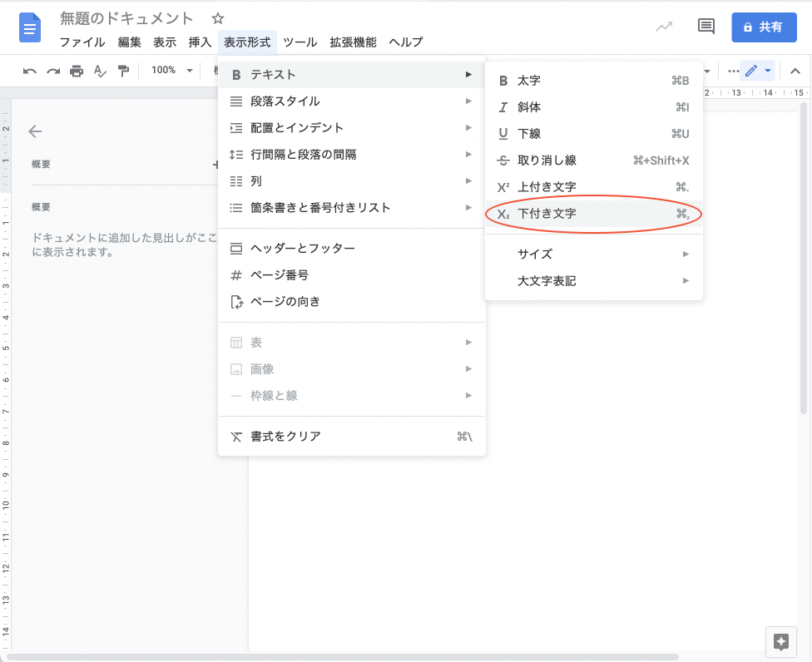
Task: Click the blue 共有 share button
Action: 764,27
